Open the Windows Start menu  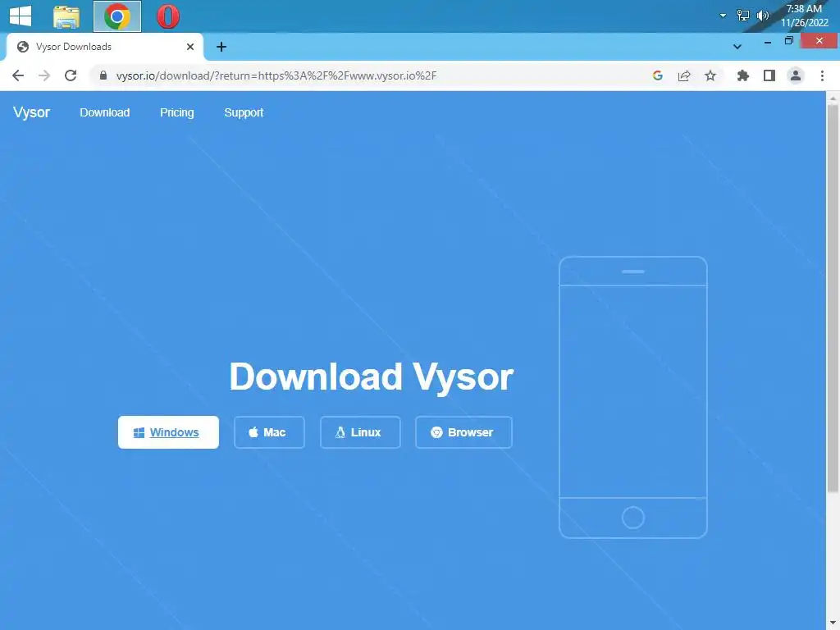[x=21, y=16]
